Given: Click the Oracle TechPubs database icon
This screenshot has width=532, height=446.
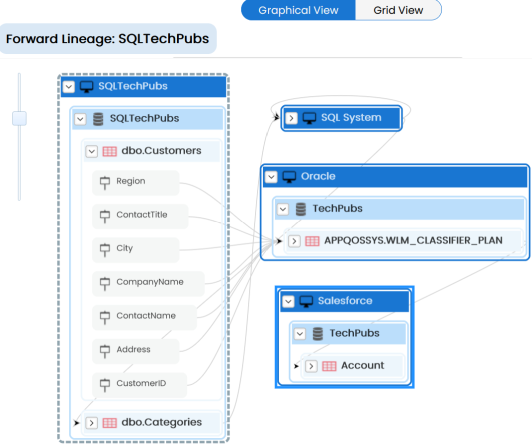Looking at the screenshot, I should click(301, 209).
